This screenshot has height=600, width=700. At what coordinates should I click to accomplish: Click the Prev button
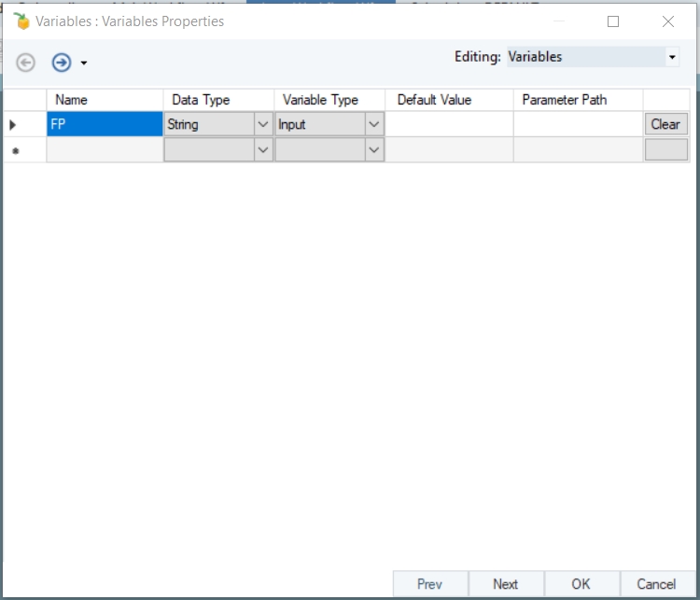point(429,584)
